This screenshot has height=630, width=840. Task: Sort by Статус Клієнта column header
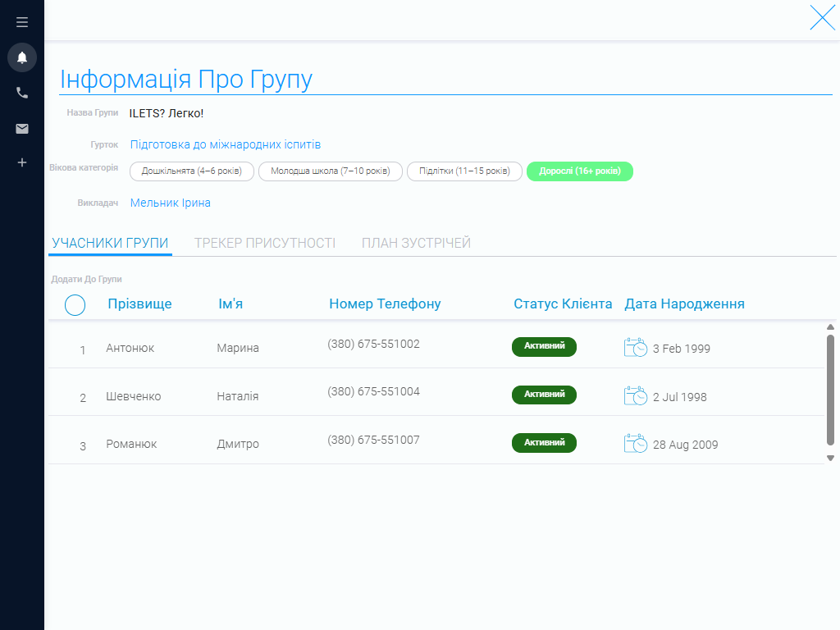563,304
